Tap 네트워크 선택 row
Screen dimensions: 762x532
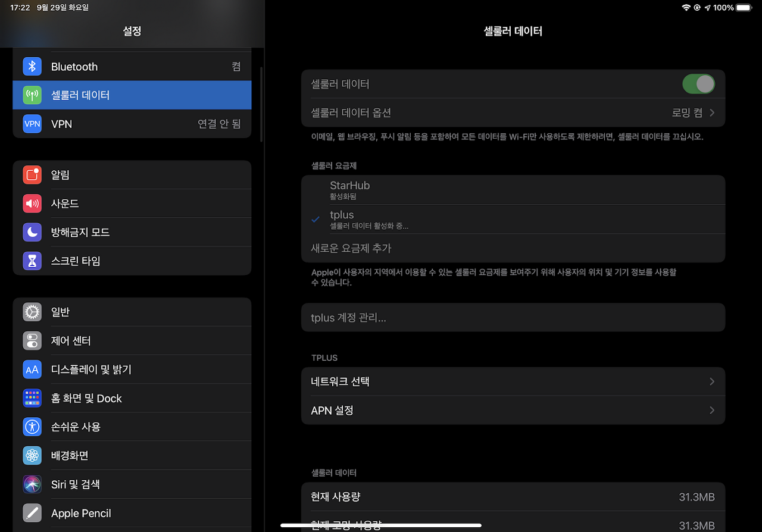[x=513, y=381]
